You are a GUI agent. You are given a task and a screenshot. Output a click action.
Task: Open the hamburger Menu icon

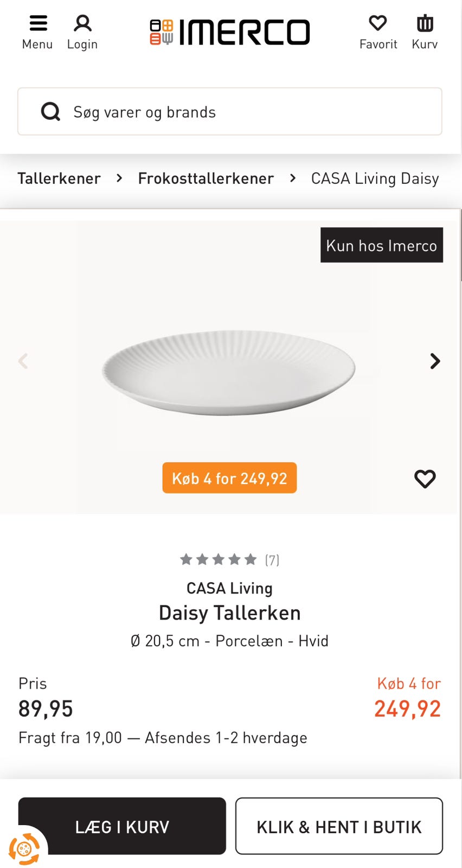click(37, 23)
